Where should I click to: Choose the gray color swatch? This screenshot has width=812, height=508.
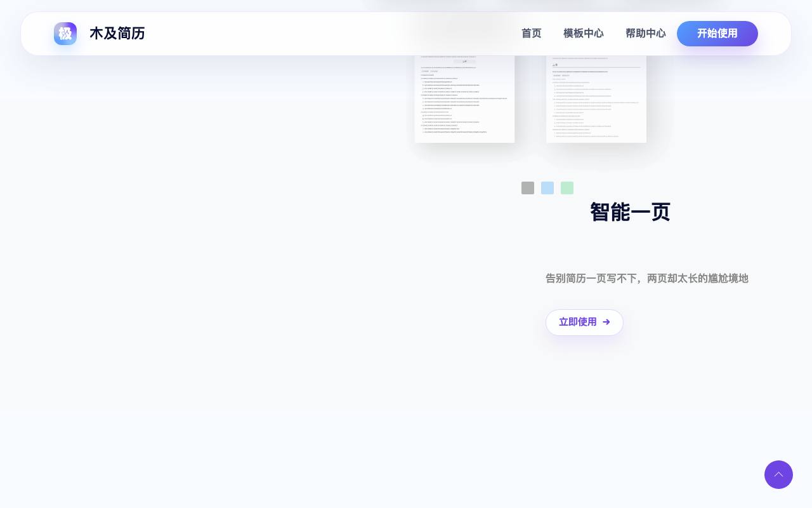point(528,188)
